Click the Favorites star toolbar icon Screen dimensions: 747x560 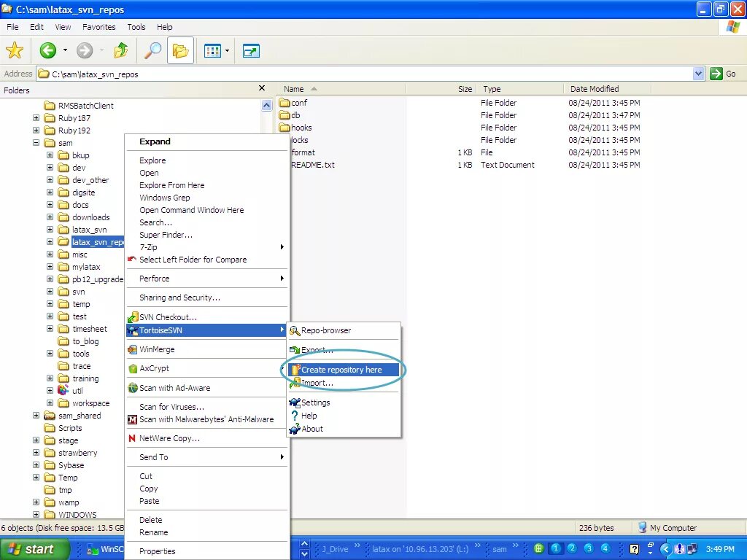[x=15, y=50]
